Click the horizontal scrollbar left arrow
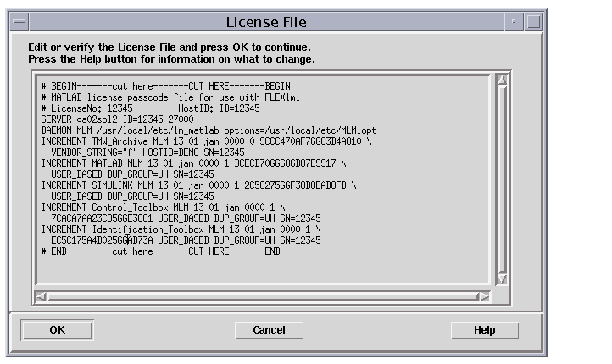The image size is (612, 364). 41,297
